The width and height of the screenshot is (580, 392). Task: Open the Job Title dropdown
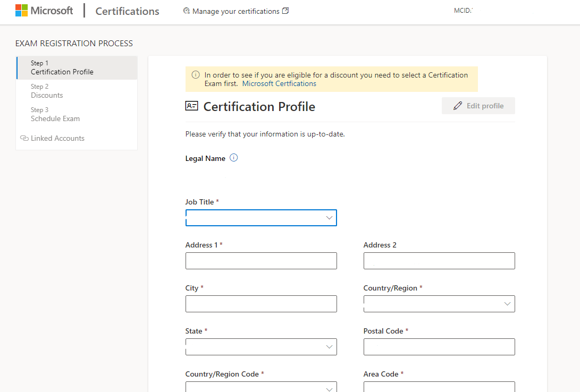pos(261,218)
